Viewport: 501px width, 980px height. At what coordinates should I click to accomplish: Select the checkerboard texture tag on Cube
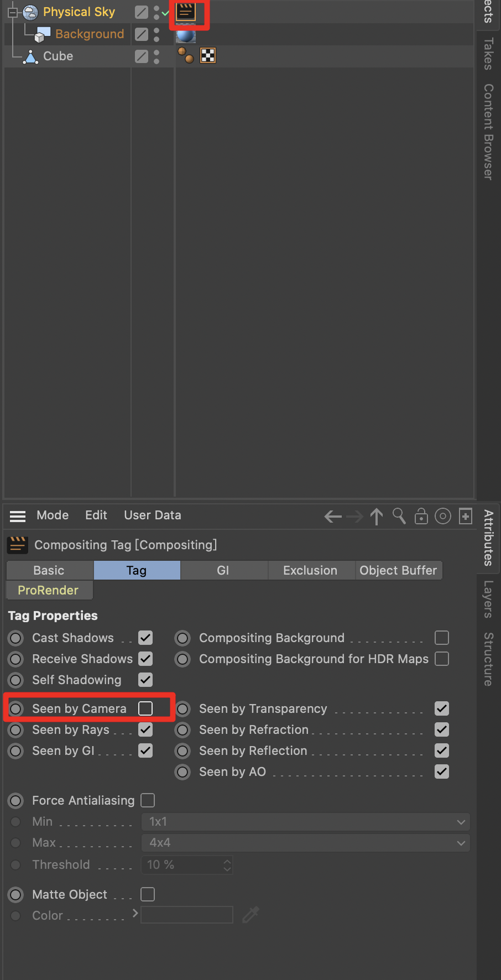pos(208,55)
